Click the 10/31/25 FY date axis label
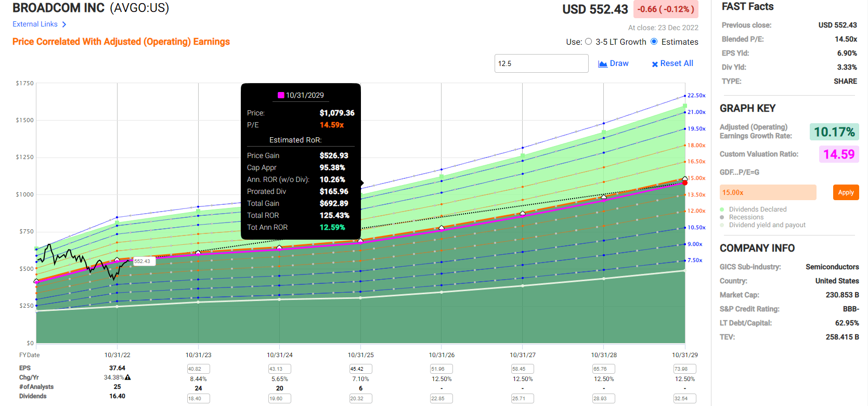Image resolution: width=868 pixels, height=406 pixels. (x=360, y=355)
